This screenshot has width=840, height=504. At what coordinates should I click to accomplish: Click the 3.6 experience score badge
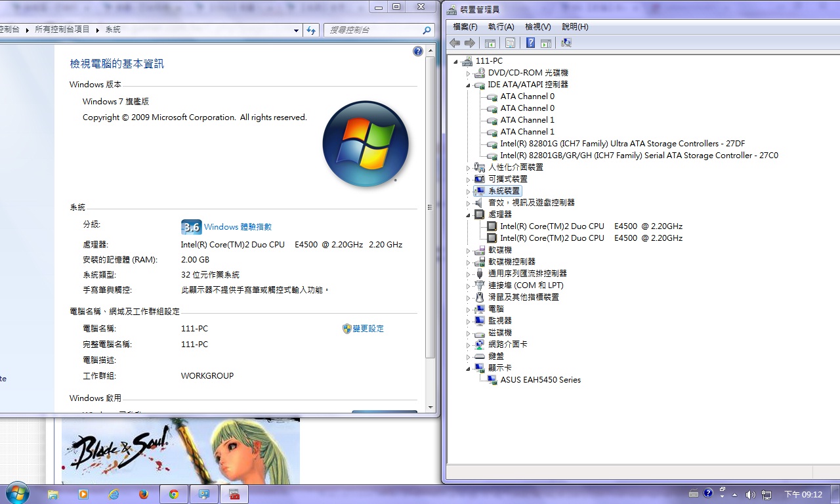click(x=191, y=227)
